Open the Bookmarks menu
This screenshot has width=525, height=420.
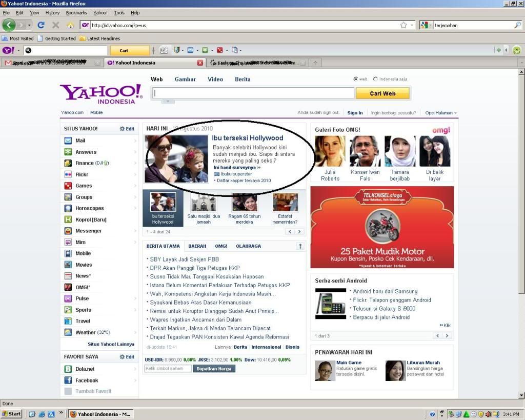[76, 13]
